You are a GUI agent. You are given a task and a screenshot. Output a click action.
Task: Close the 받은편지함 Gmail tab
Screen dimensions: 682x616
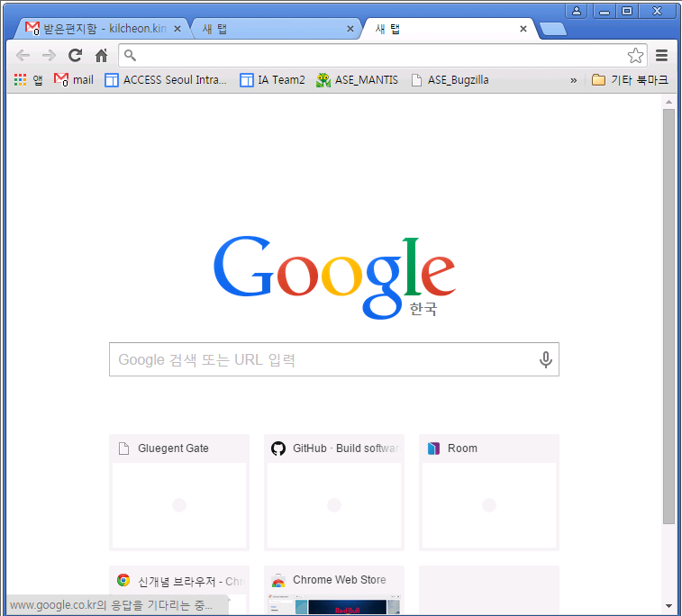tap(177, 29)
